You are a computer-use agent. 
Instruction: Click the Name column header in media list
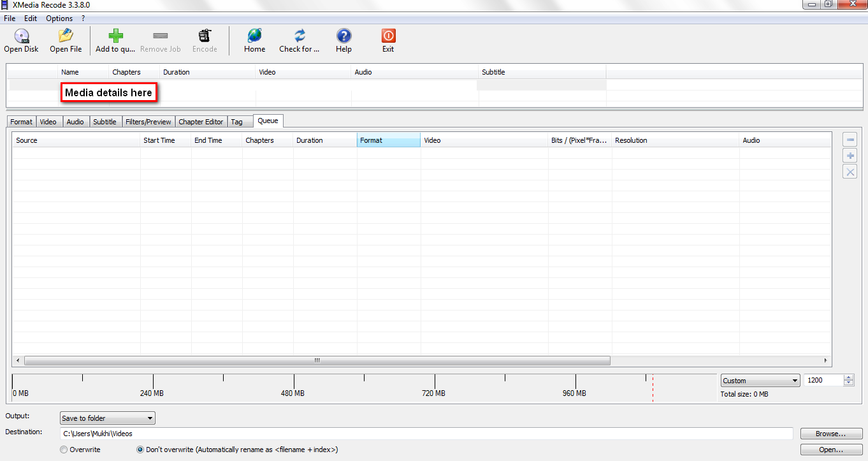83,72
